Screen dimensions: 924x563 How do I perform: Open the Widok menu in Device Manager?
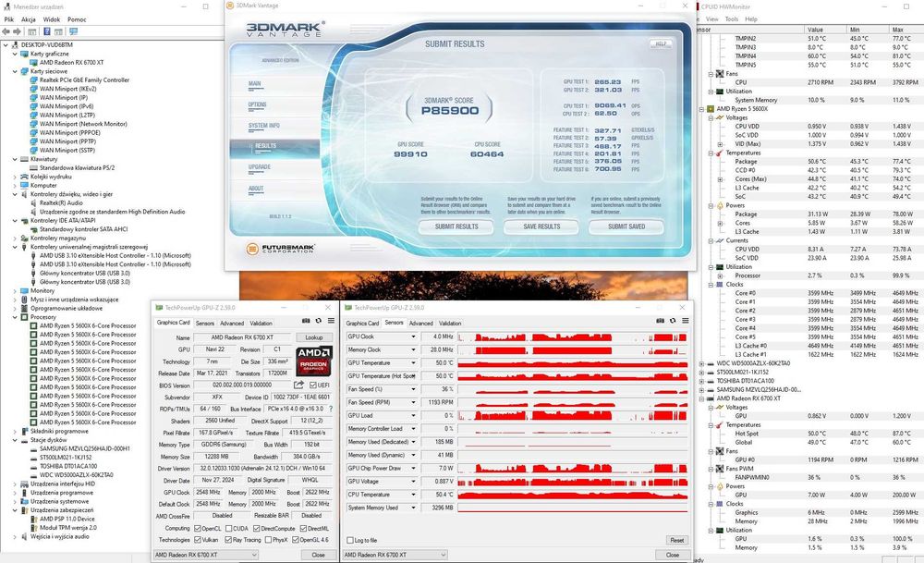click(x=51, y=19)
